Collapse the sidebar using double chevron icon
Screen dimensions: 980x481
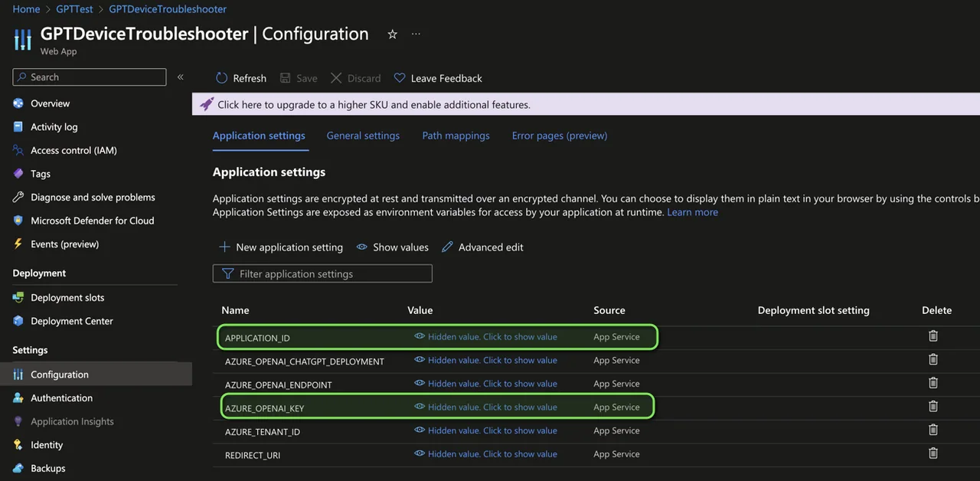pyautogui.click(x=181, y=77)
